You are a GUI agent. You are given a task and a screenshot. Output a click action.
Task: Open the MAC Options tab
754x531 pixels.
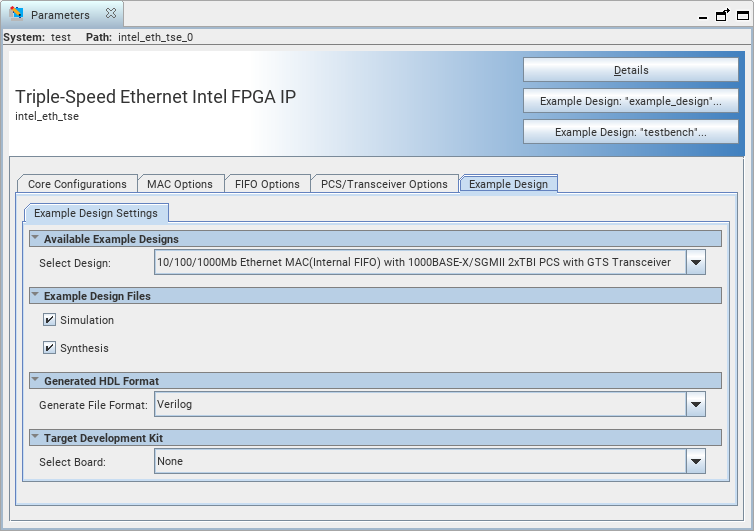tap(180, 184)
